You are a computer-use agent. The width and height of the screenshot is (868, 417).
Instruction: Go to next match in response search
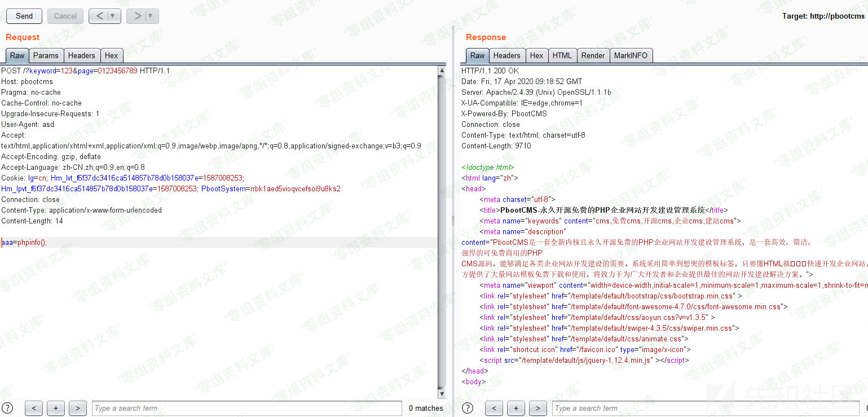537,408
